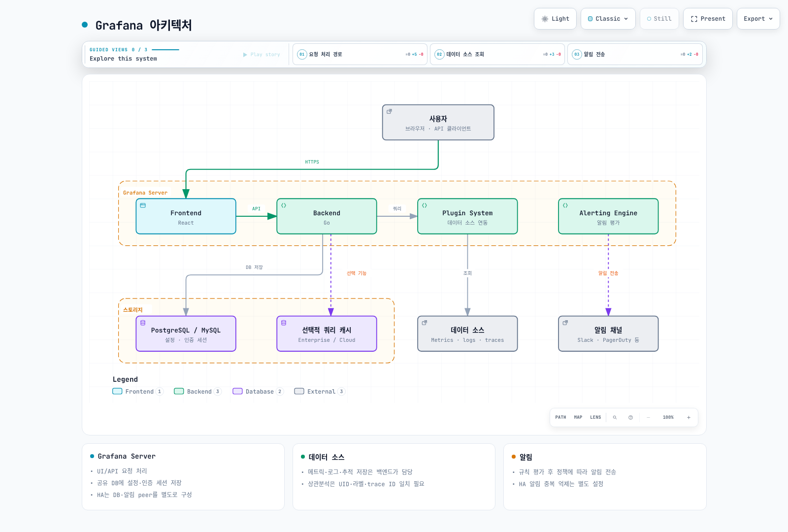Click the database icon on PostgreSQL / MySQL node
The width and height of the screenshot is (788, 532).
tap(143, 323)
